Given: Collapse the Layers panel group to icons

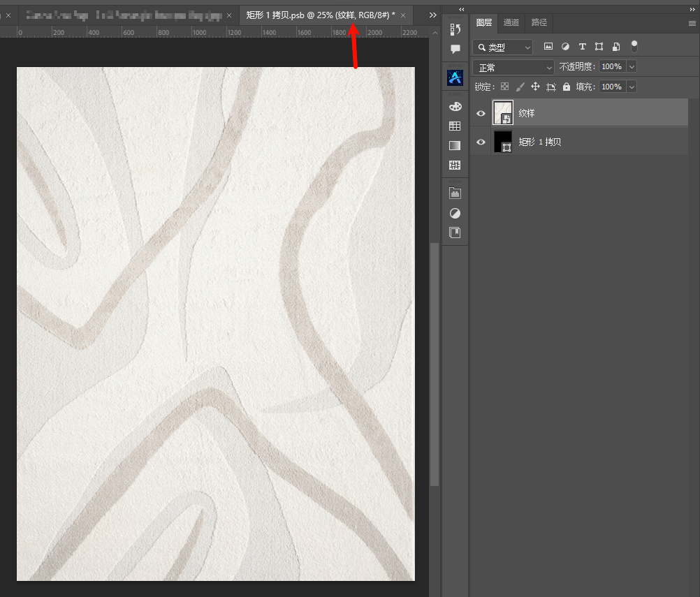Looking at the screenshot, I should (x=692, y=9).
